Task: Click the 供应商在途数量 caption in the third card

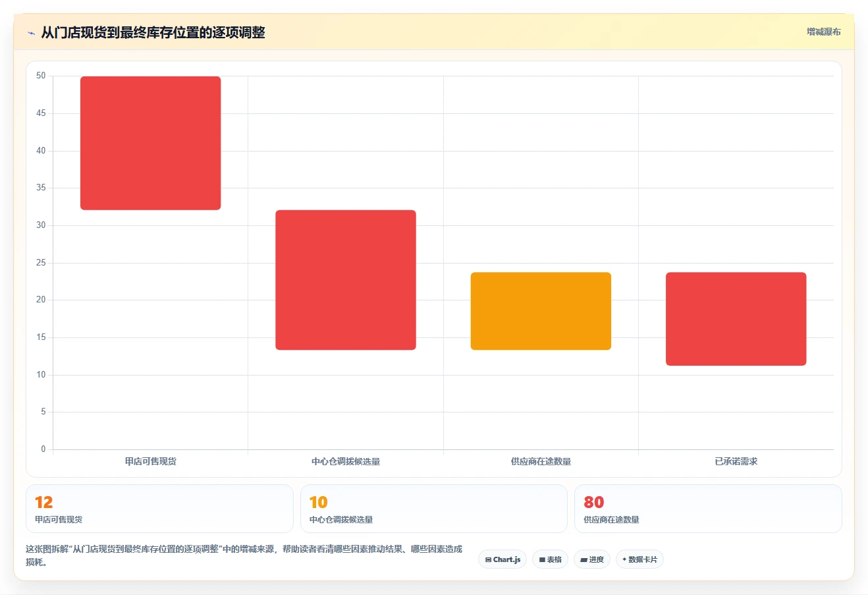Action: coord(611,519)
